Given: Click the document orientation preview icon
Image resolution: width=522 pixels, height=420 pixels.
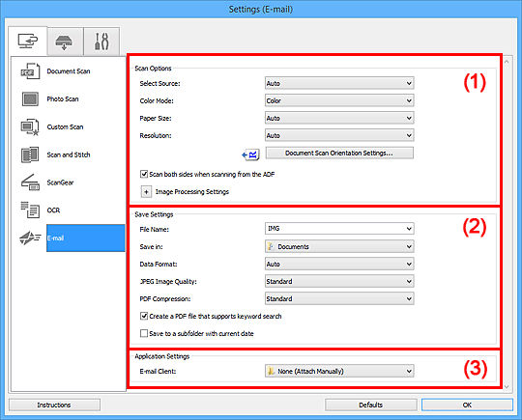Looking at the screenshot, I should [250, 154].
